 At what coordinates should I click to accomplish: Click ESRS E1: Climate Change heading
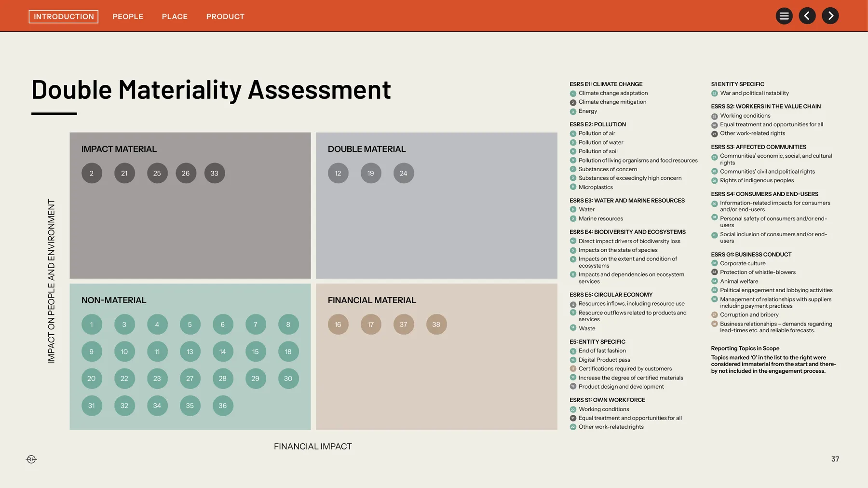(606, 84)
